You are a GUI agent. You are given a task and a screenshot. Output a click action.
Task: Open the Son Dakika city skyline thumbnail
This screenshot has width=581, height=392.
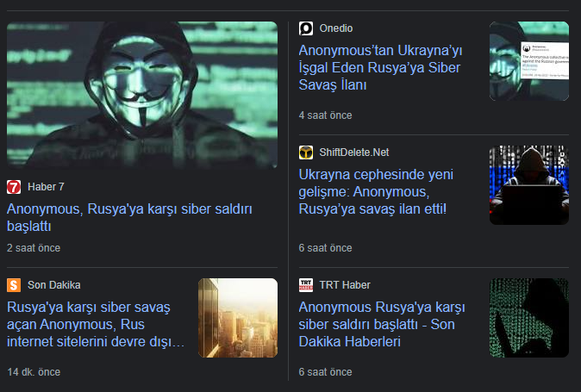point(238,318)
